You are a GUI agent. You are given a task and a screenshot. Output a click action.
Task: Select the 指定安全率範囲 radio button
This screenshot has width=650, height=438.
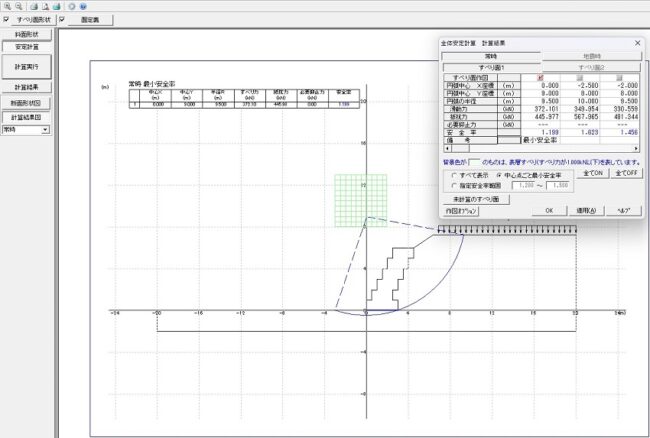point(454,186)
